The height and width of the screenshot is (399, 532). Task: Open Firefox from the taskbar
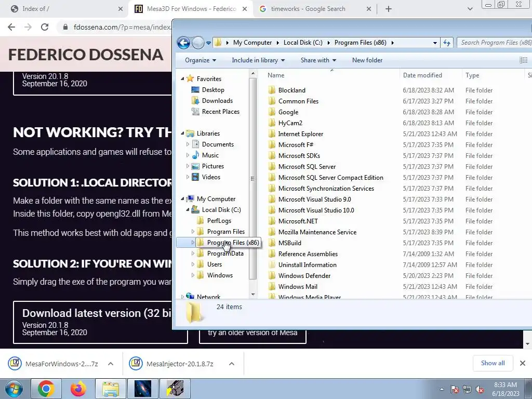[78, 389]
